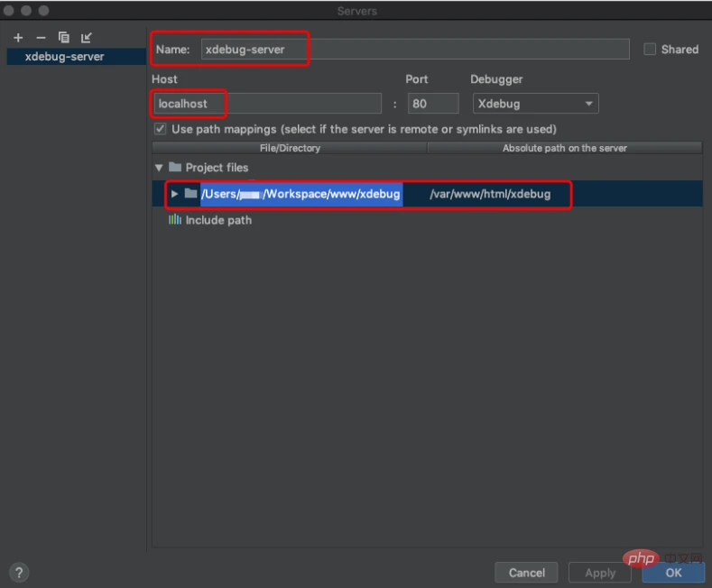The height and width of the screenshot is (588, 712).
Task: Edit the Port field showing 80
Action: [x=433, y=104]
